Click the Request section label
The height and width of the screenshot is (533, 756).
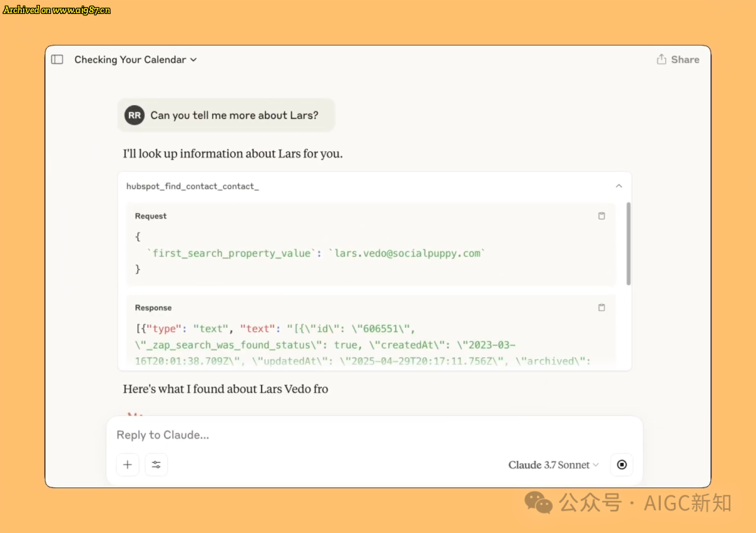pyautogui.click(x=150, y=216)
